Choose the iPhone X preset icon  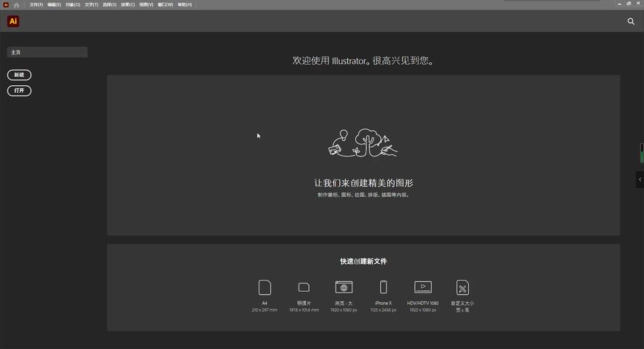coord(383,287)
